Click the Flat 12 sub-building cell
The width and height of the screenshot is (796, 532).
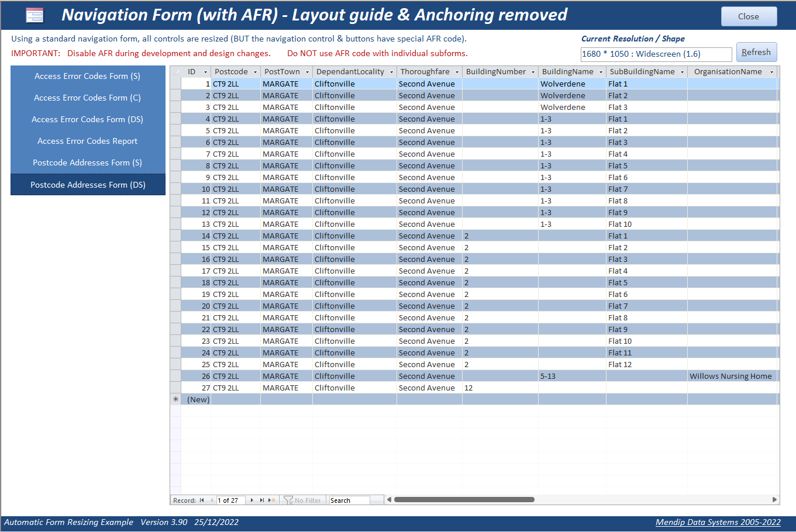click(x=647, y=364)
